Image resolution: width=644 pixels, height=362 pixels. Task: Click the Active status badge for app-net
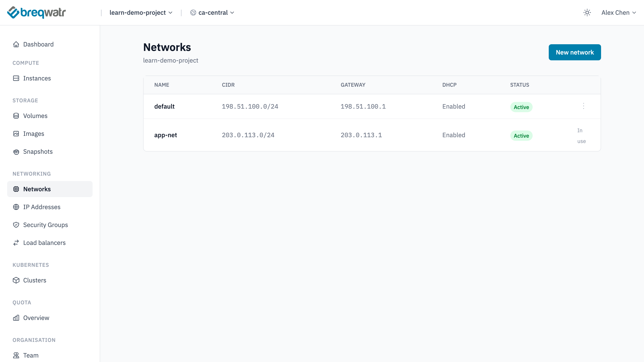[x=521, y=136]
